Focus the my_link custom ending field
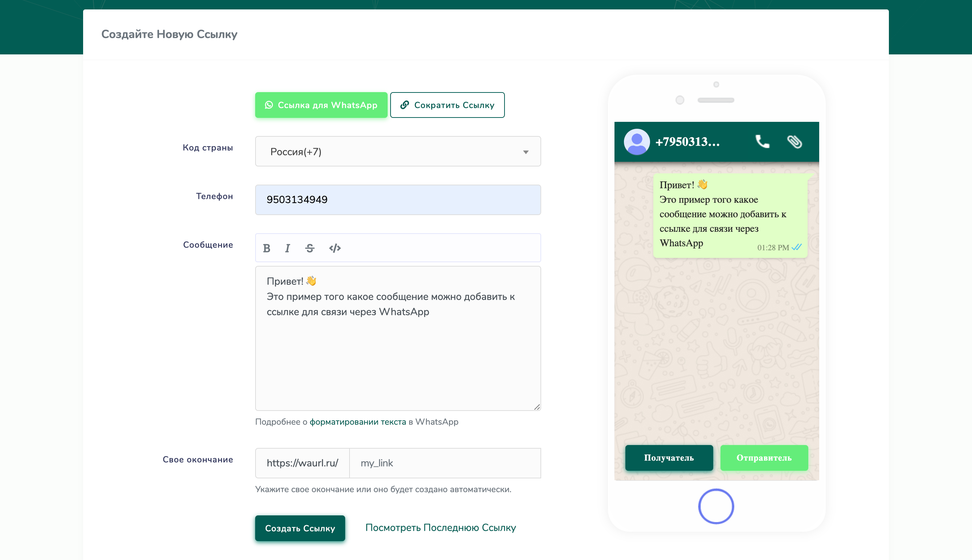Screen dimensions: 972x560 (x=445, y=463)
